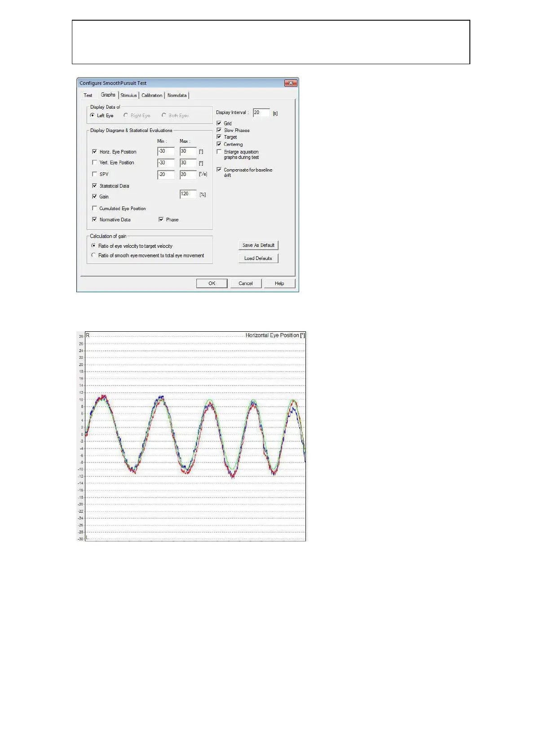Image resolution: width=535 pixels, height=756 pixels.
Task: Click the SPV Min field
Action: pos(166,175)
